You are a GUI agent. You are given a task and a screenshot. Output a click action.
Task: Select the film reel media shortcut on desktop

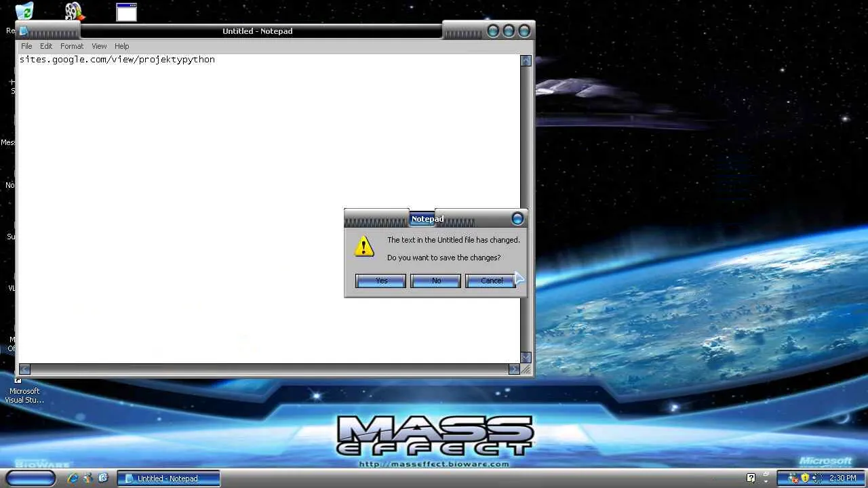[74, 12]
